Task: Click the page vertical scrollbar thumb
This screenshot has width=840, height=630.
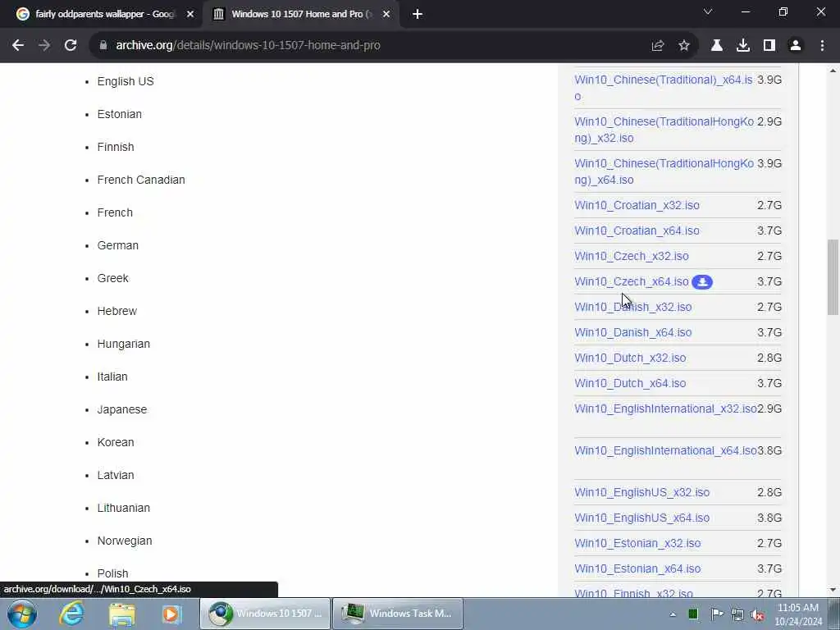Action: point(833,277)
